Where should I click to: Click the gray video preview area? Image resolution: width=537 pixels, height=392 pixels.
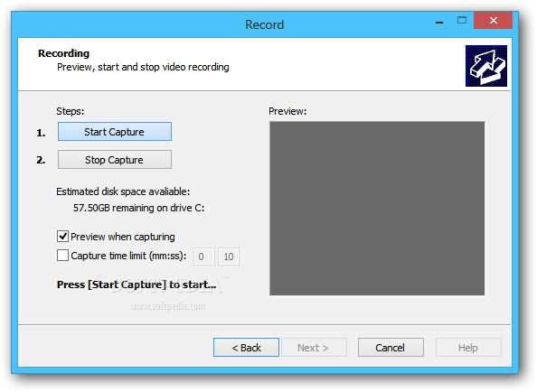(x=377, y=209)
